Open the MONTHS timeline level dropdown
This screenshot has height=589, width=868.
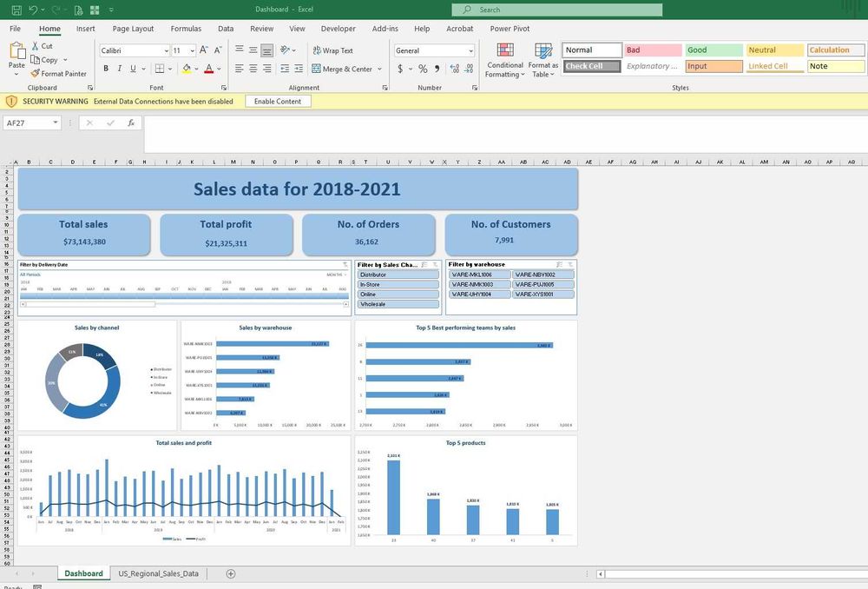pos(337,275)
